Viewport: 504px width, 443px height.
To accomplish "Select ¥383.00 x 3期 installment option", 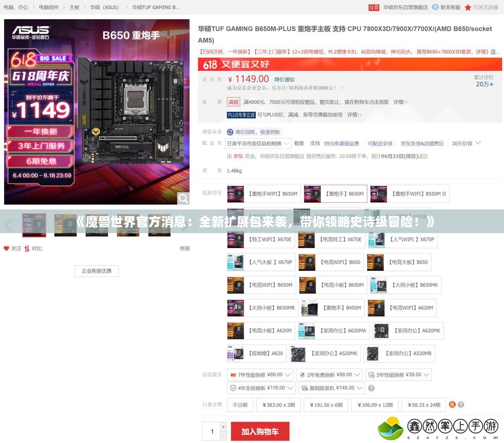I will pos(279,405).
